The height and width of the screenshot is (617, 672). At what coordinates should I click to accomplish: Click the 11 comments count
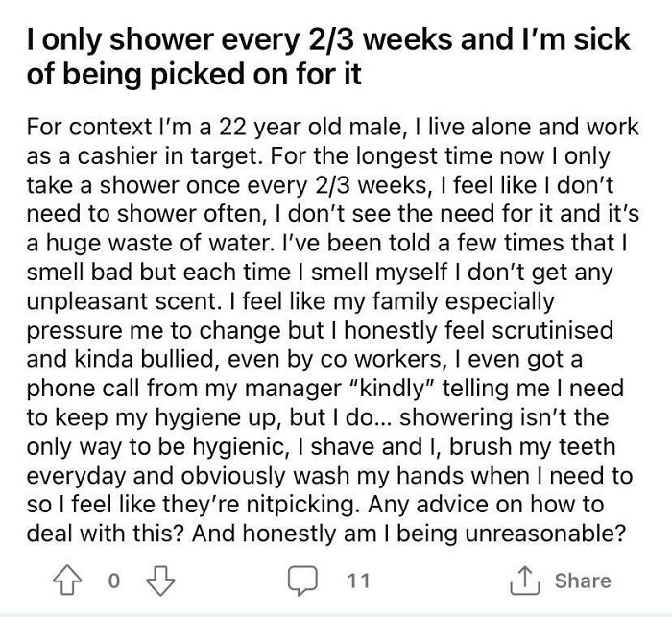(x=358, y=581)
